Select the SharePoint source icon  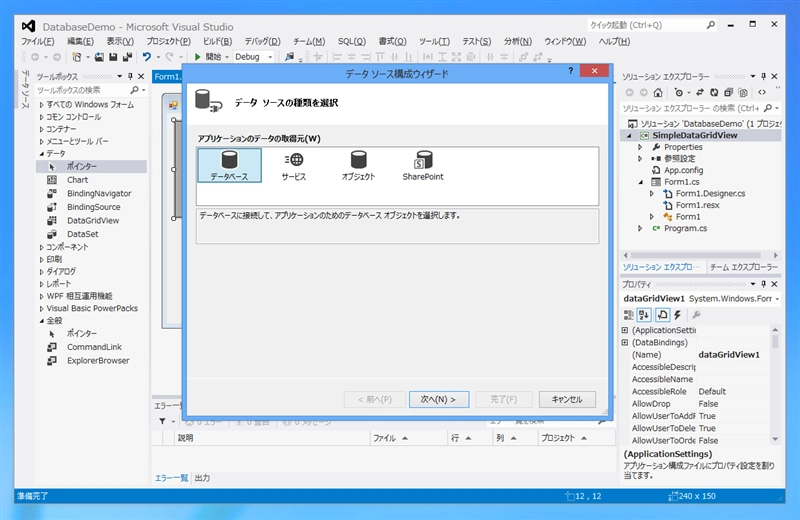(x=423, y=165)
